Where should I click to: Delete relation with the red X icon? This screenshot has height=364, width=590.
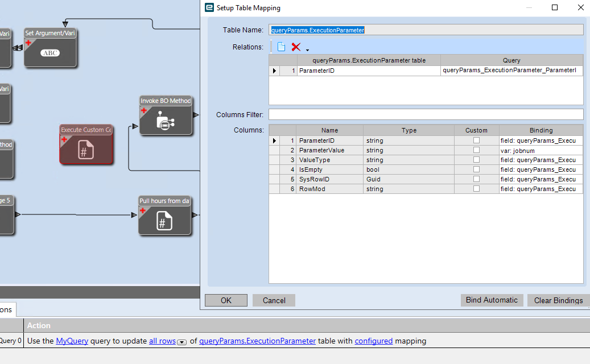tap(296, 47)
